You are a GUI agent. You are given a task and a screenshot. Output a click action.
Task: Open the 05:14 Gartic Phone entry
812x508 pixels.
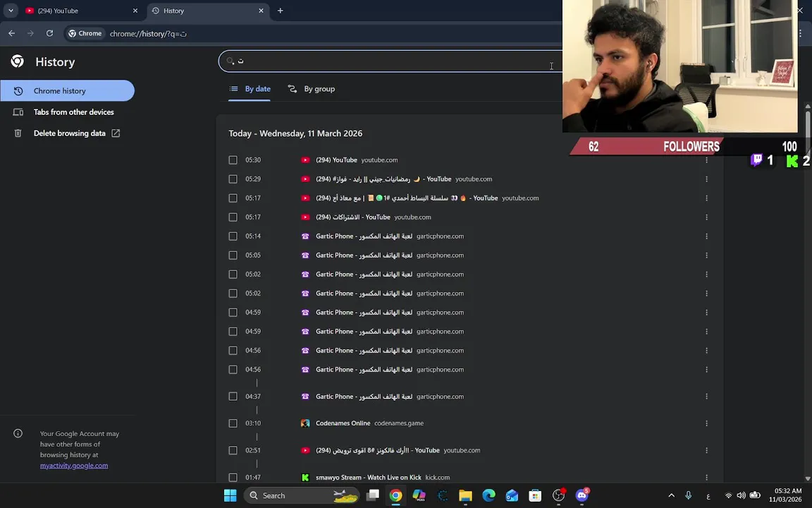point(364,236)
